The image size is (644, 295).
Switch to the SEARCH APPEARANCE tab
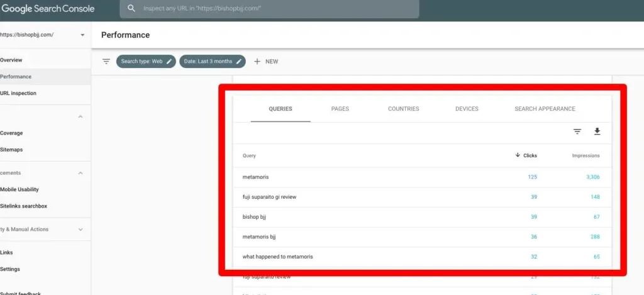tap(545, 109)
